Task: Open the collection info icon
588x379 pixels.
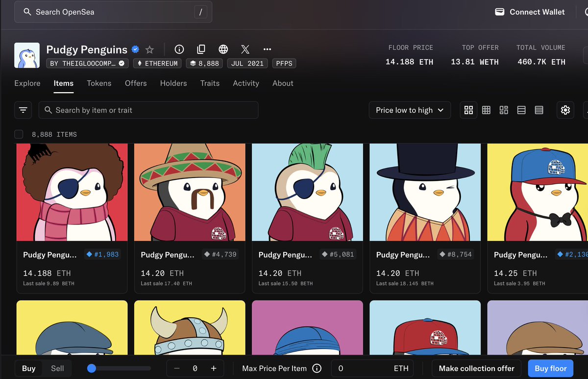Action: pyautogui.click(x=179, y=49)
